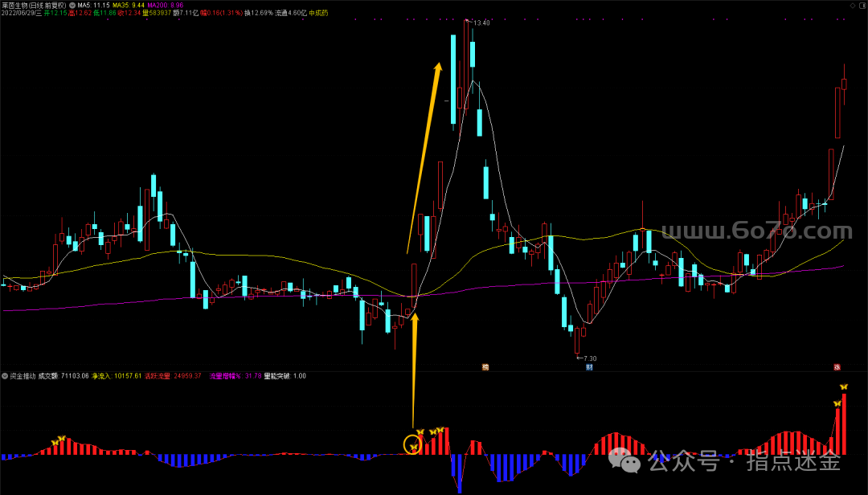Click the MA200 magenta average label
868x495 pixels.
click(166, 5)
